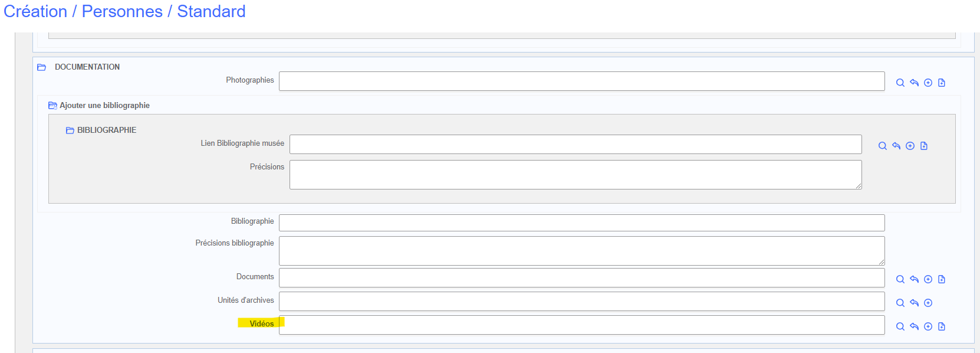Search for Unités d'archives with the magnifier
The image size is (980, 353).
[x=900, y=303]
